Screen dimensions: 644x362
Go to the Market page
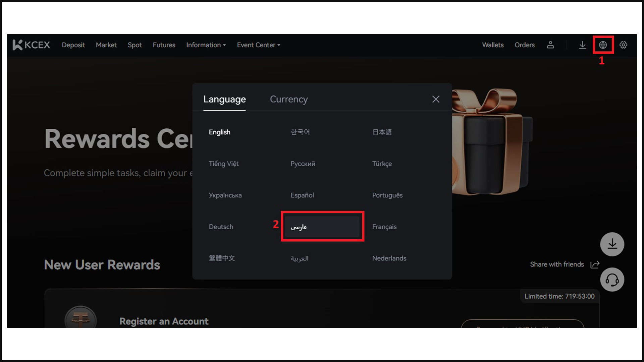point(106,45)
